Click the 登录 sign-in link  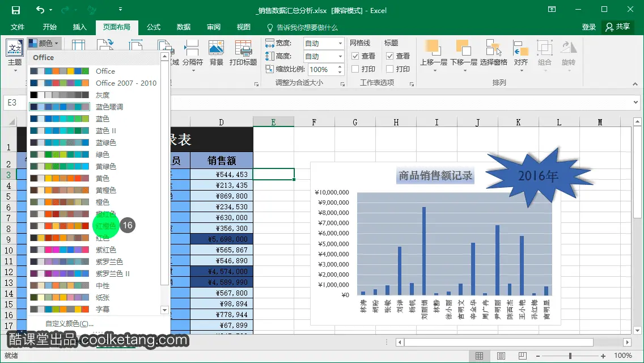click(x=588, y=27)
